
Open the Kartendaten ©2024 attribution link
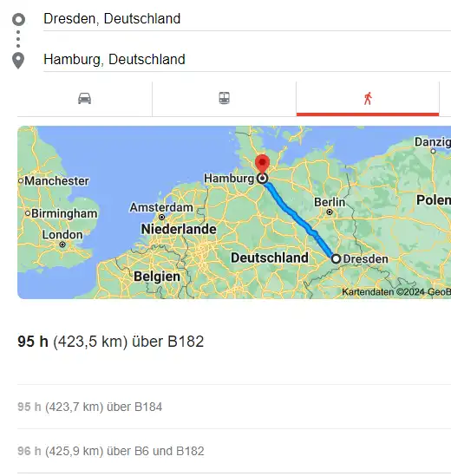click(396, 292)
